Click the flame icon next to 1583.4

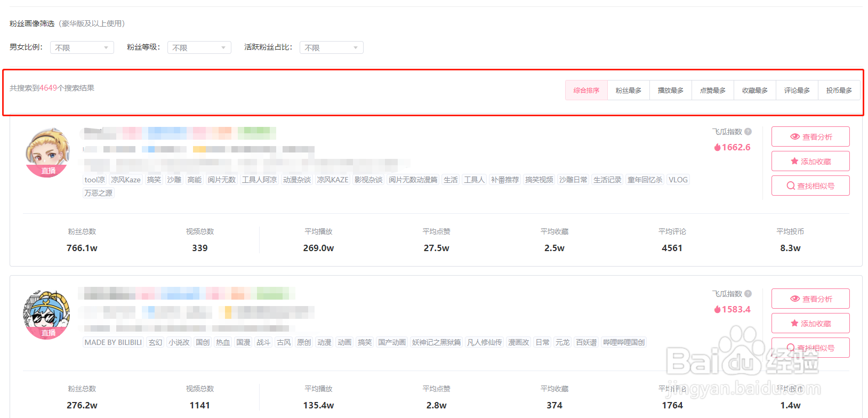click(x=717, y=310)
